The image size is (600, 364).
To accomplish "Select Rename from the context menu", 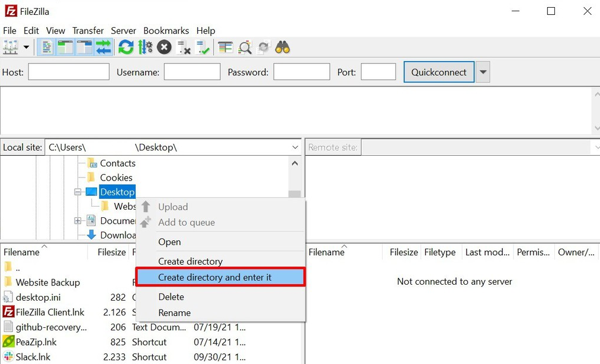I will (174, 313).
